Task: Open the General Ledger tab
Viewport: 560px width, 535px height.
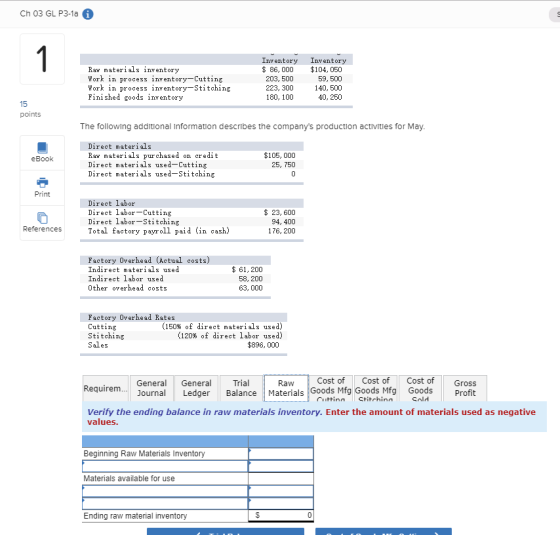Action: point(196,388)
